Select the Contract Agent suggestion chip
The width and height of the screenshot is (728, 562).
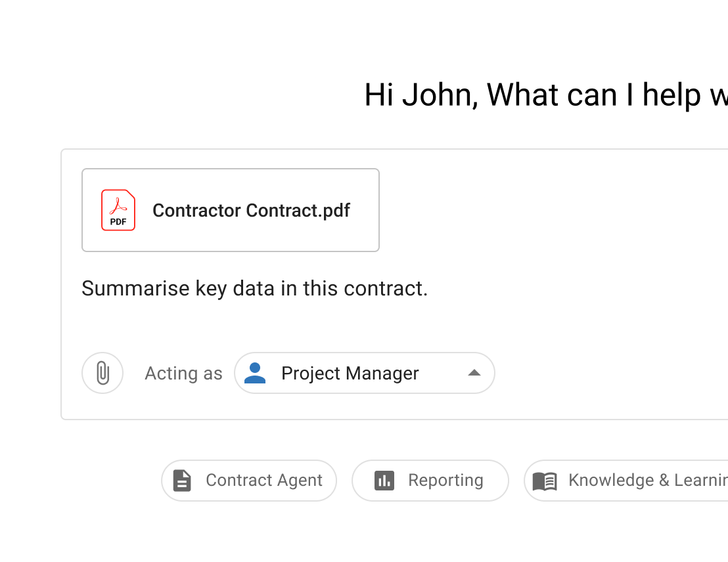pyautogui.click(x=249, y=480)
